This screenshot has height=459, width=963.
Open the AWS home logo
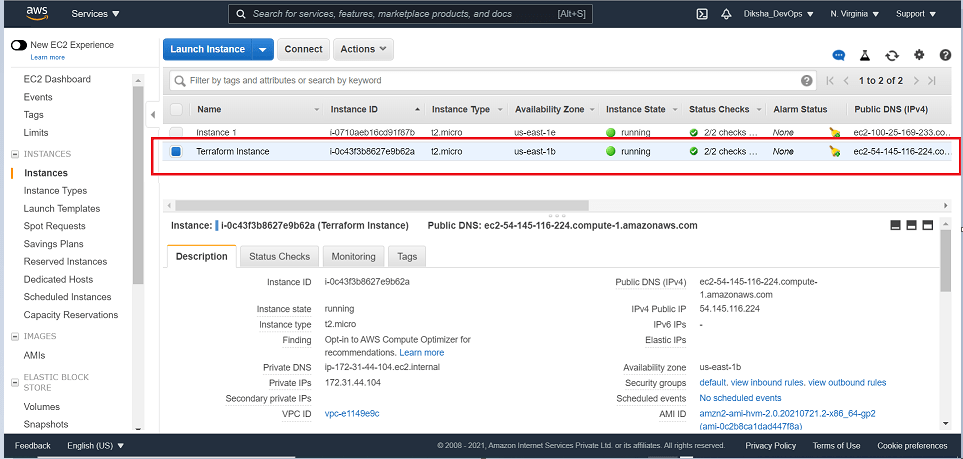click(37, 14)
